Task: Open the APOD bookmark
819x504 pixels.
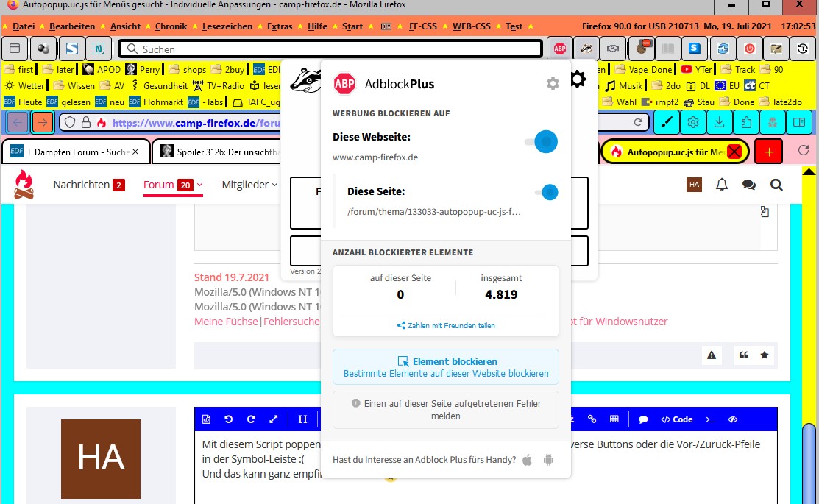Action: tap(102, 69)
